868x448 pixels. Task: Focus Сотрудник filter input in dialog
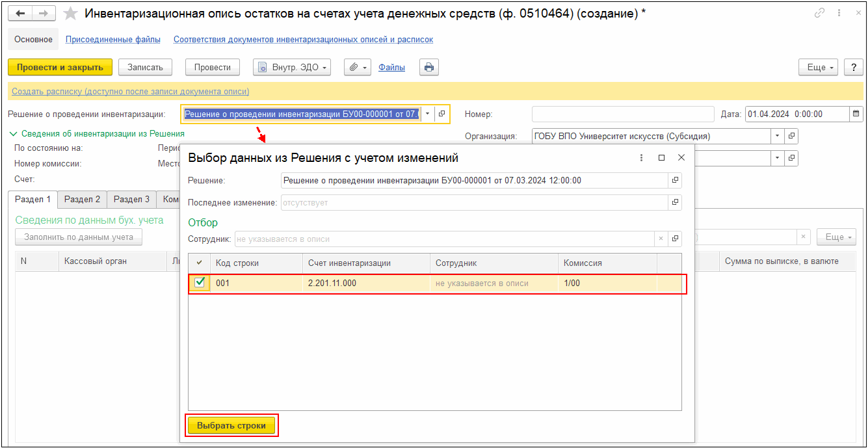(x=445, y=239)
